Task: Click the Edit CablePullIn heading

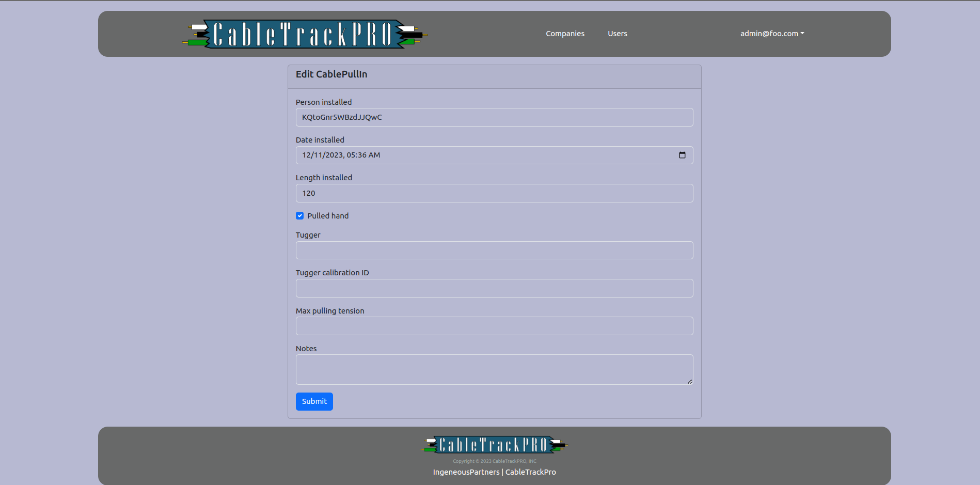Action: (331, 74)
